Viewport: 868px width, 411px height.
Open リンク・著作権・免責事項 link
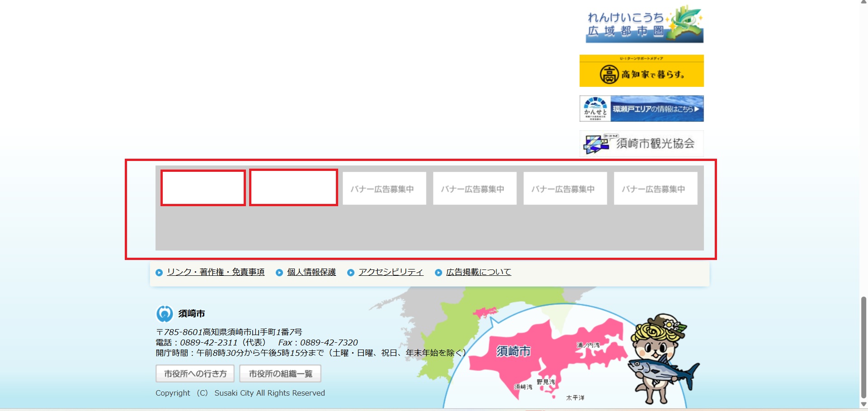[x=216, y=272]
